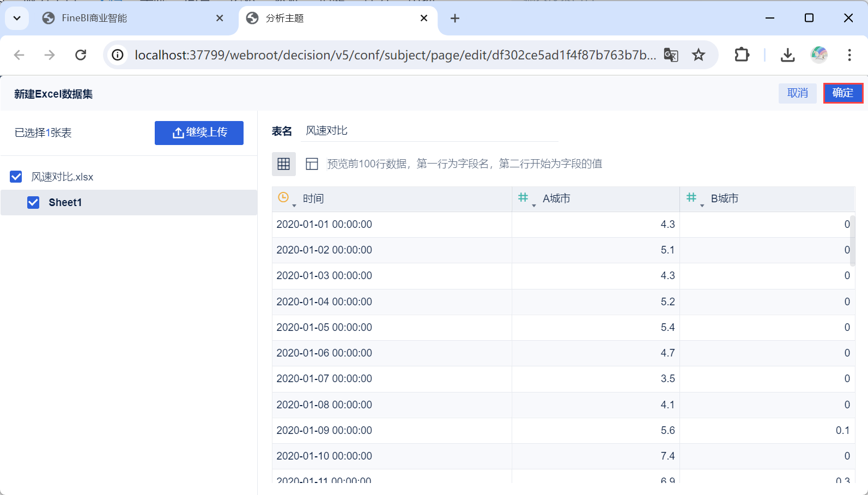Switch to the FineBI商业智能 tab

coord(133,19)
